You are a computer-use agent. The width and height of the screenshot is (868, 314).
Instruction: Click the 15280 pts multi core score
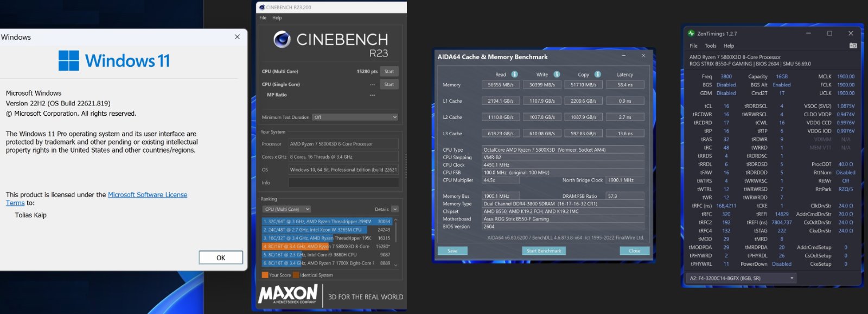[367, 72]
